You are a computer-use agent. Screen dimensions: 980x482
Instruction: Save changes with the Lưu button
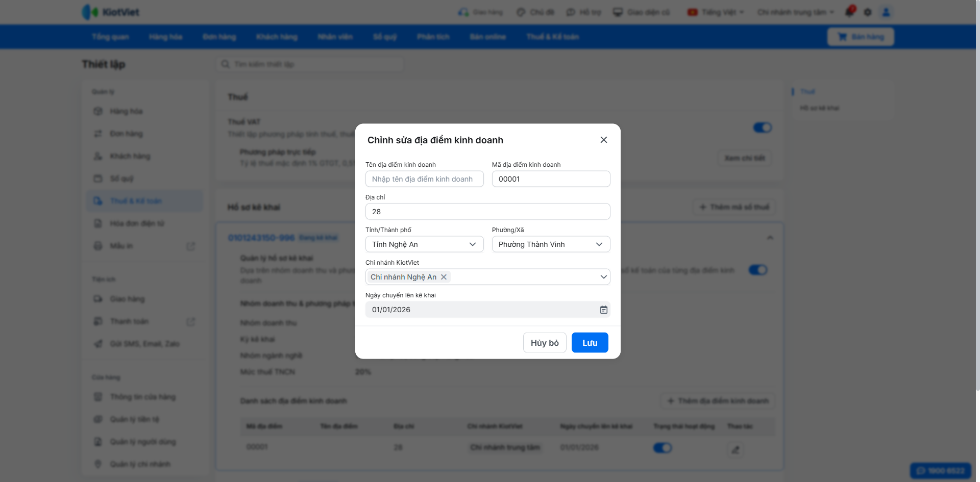coord(590,343)
